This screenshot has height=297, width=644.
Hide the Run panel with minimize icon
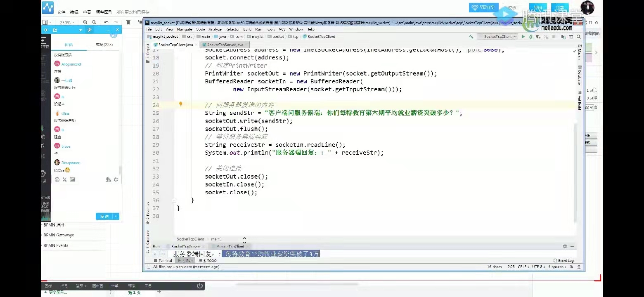coord(572,246)
